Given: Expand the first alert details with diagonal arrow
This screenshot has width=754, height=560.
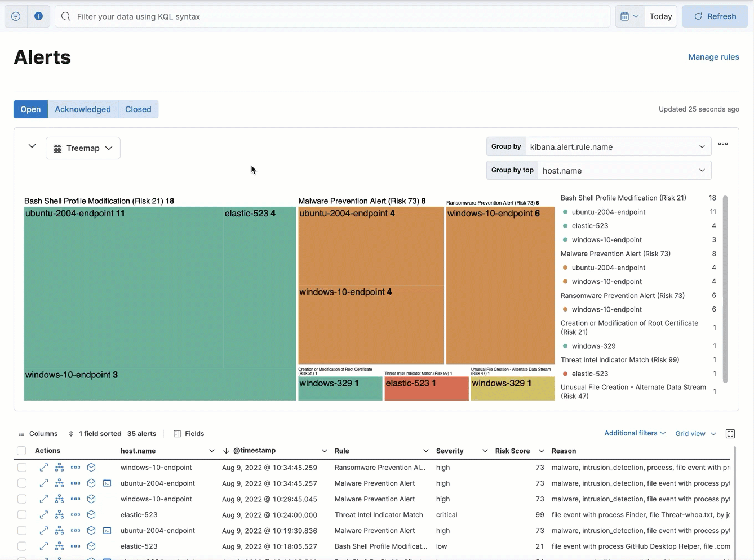Looking at the screenshot, I should tap(43, 467).
